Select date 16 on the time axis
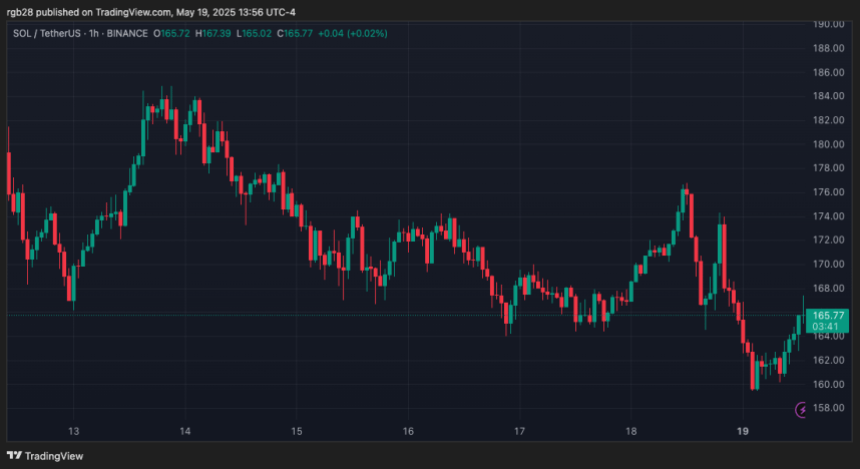Viewport: 860px width, 469px height. tap(408, 431)
